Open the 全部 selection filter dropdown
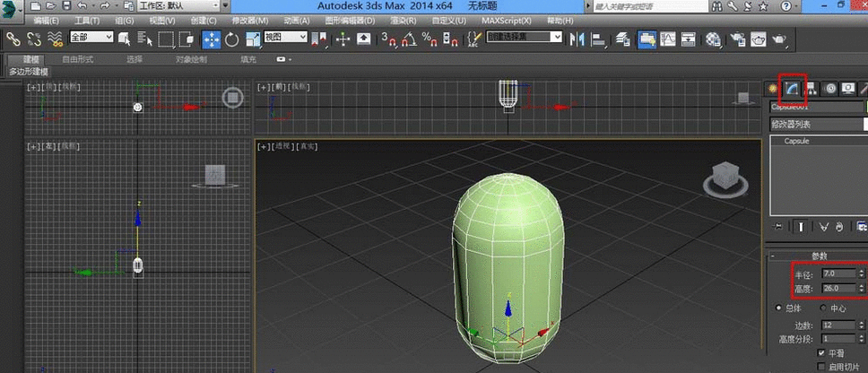 (x=91, y=38)
